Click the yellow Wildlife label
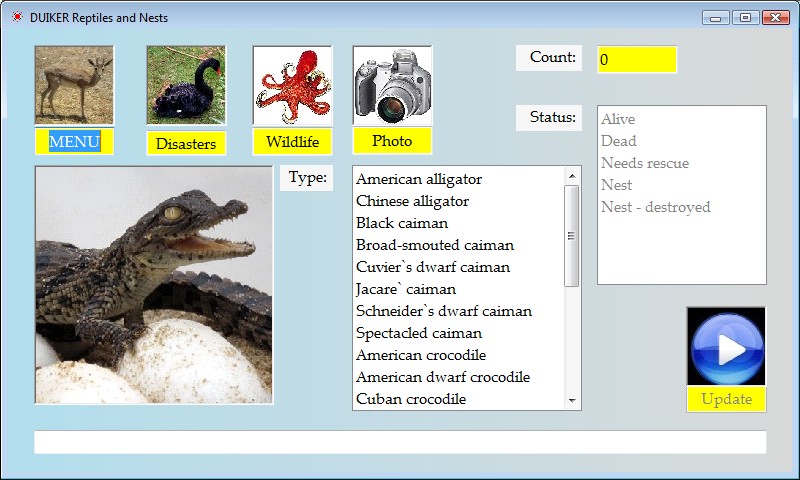Screen dimensions: 800x480 pyautogui.click(x=292, y=142)
